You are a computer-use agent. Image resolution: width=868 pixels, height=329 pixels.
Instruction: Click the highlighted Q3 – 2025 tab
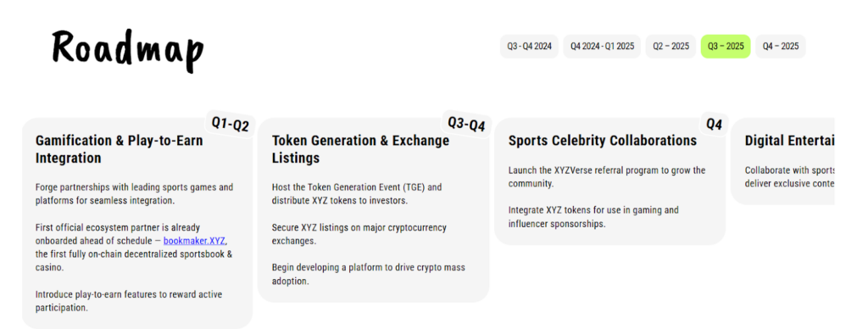point(726,47)
